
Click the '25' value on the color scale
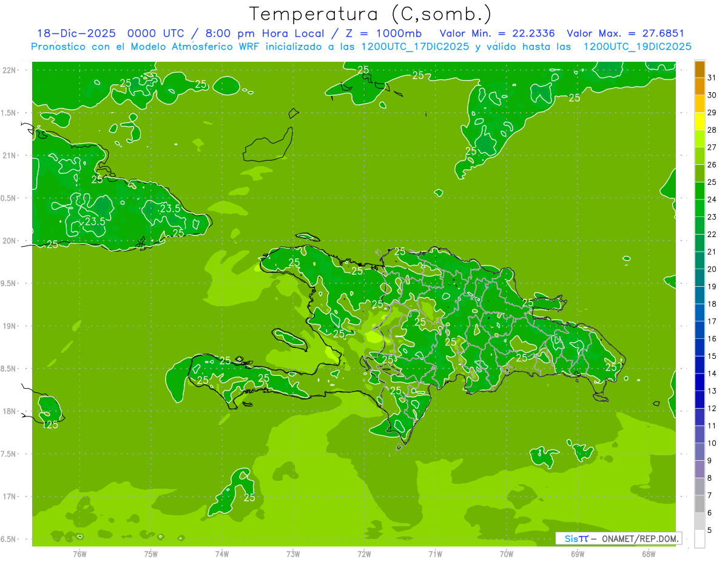tap(712, 182)
